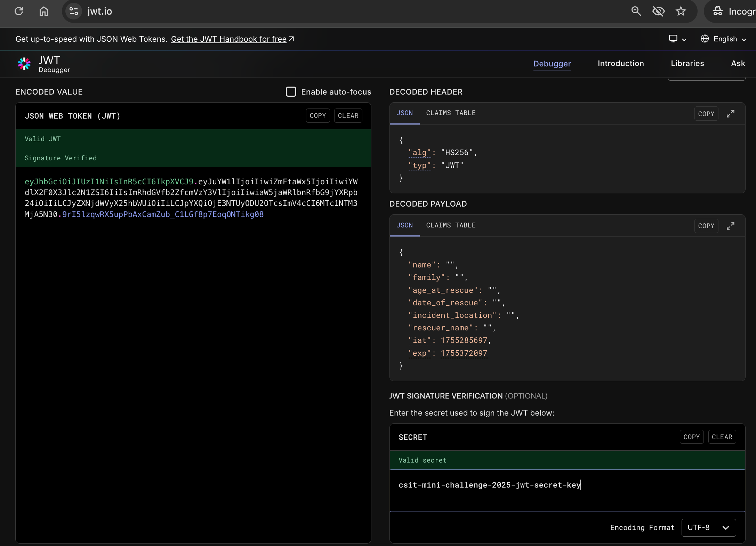This screenshot has height=546, width=756.
Task: Click the iat value 1755285697
Action: (x=464, y=340)
